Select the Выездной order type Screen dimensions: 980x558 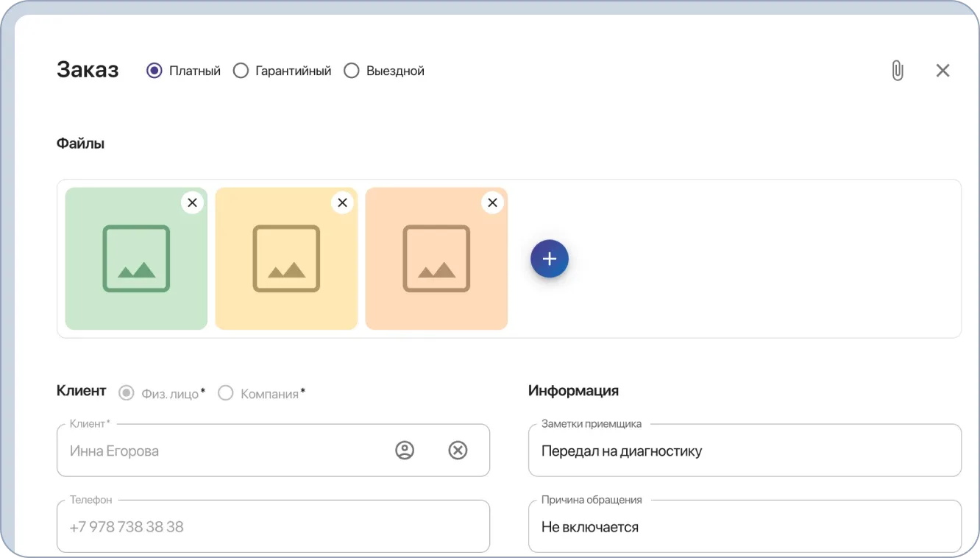coord(352,70)
